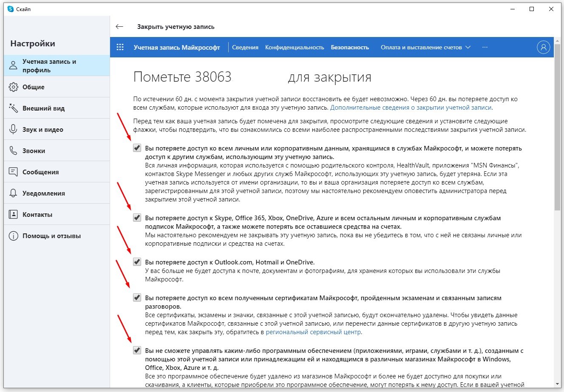The image size is (564, 392).
Task: Open Звук и видео settings
Action: 57,129
